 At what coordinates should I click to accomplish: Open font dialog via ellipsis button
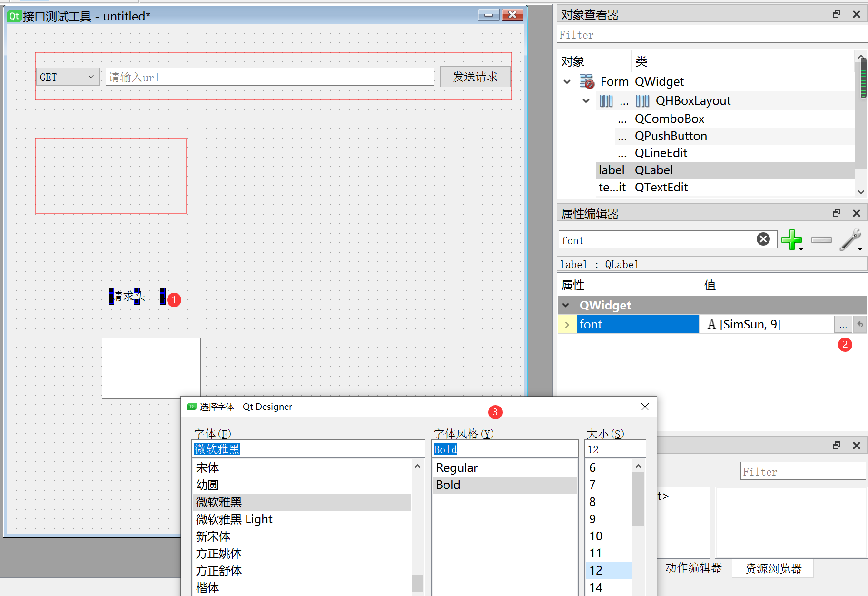843,325
